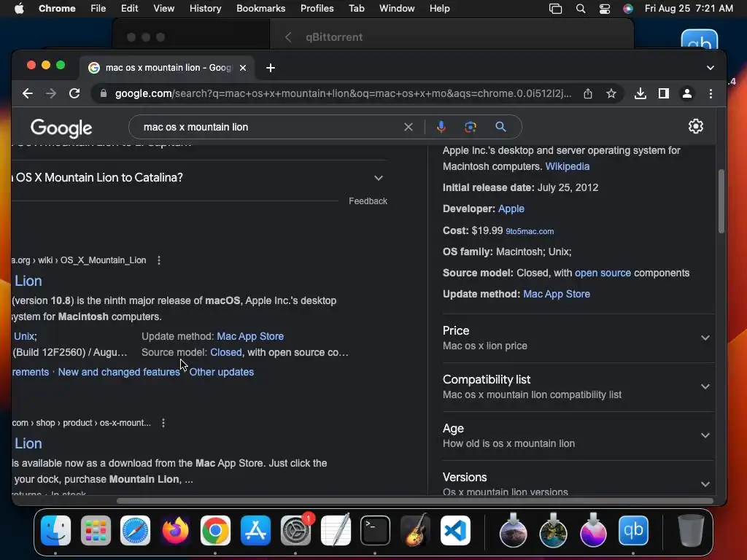Open Google quick settings gear
The image size is (747, 560).
click(695, 126)
